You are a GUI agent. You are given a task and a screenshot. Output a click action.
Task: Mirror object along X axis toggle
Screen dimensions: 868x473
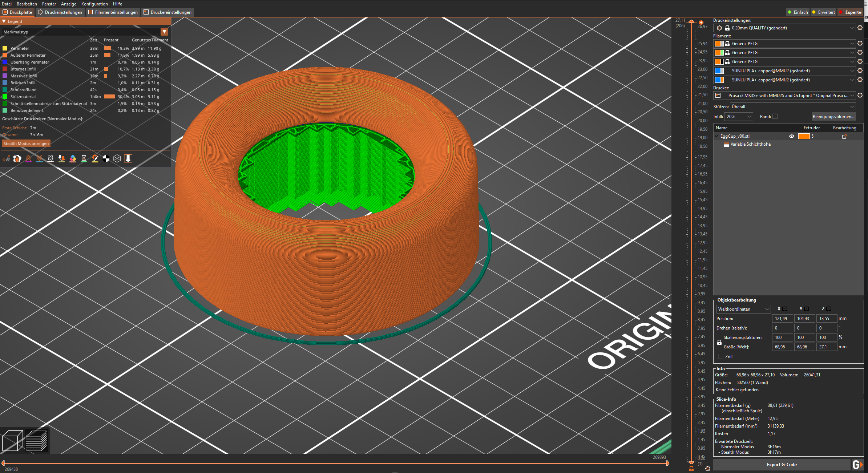pyautogui.click(x=785, y=309)
